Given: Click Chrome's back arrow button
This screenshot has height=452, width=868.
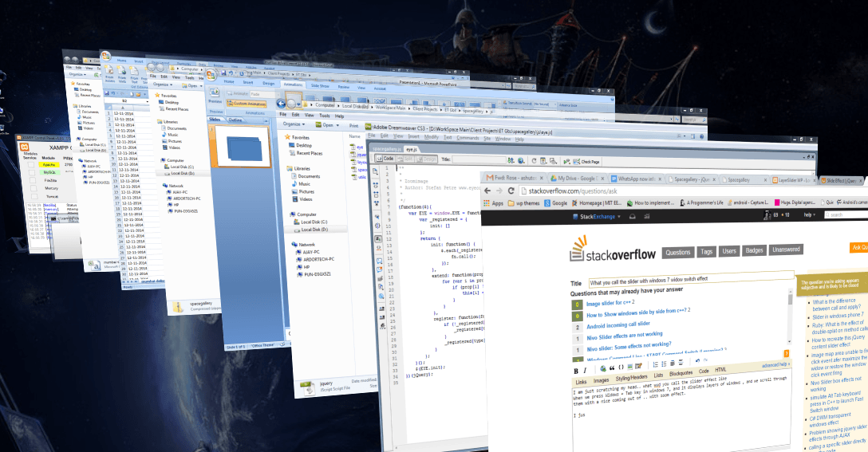Looking at the screenshot, I should 487,191.
